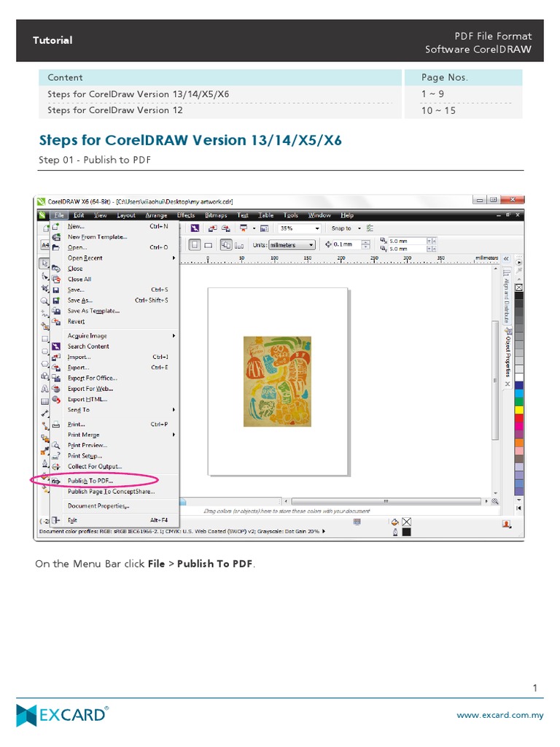Close the Object Properties docker tab

(507, 384)
